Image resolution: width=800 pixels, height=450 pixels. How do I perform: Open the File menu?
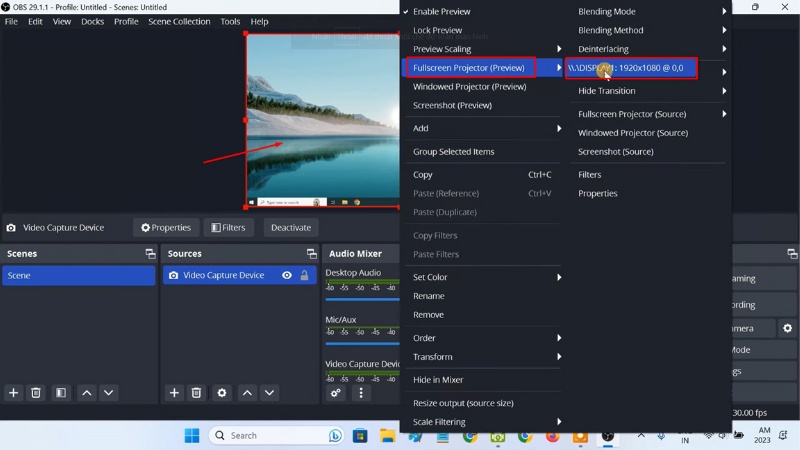tap(11, 21)
